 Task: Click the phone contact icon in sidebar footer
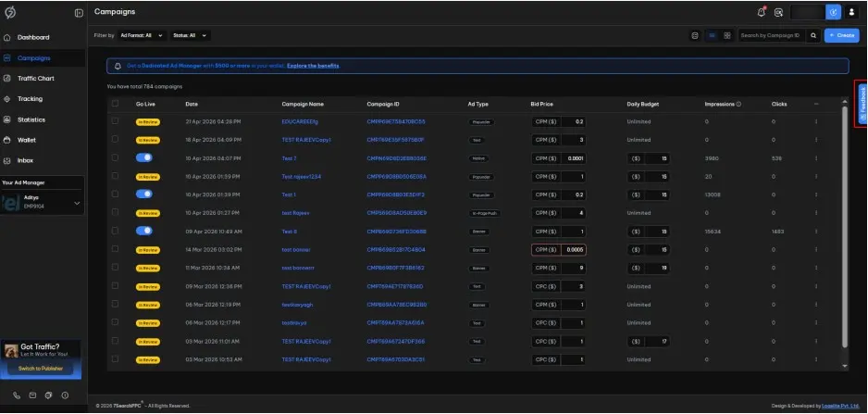[x=17, y=395]
